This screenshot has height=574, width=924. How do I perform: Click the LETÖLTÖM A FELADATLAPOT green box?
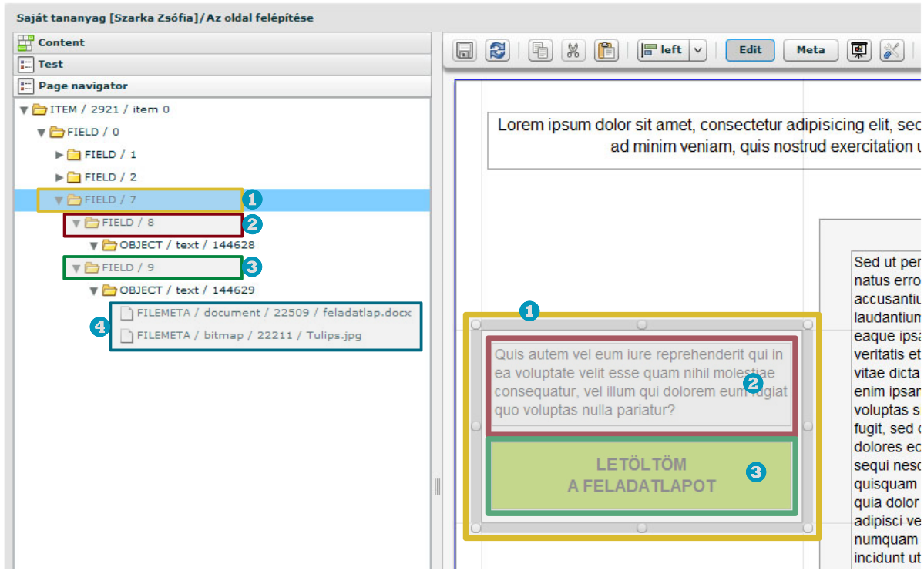coord(641,475)
